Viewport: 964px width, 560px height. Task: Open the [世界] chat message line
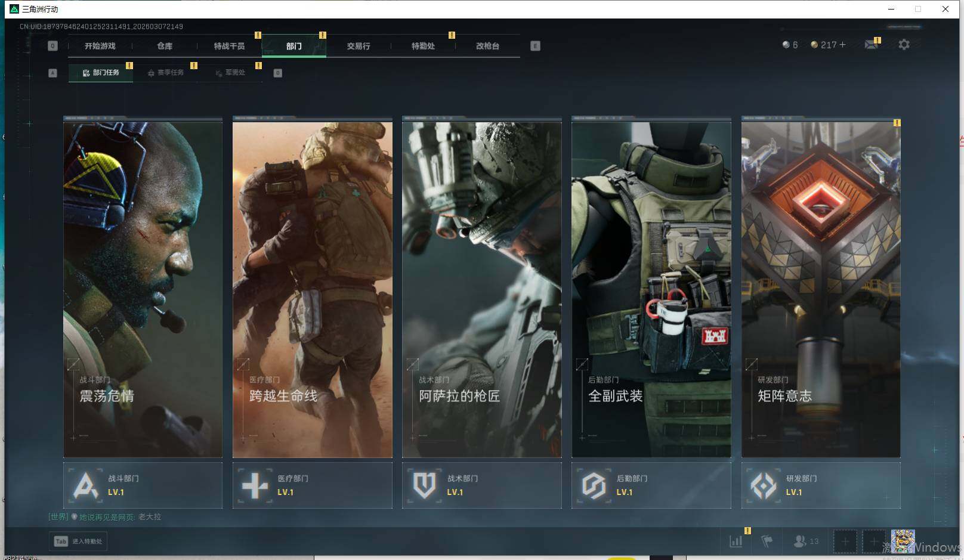[x=105, y=517]
